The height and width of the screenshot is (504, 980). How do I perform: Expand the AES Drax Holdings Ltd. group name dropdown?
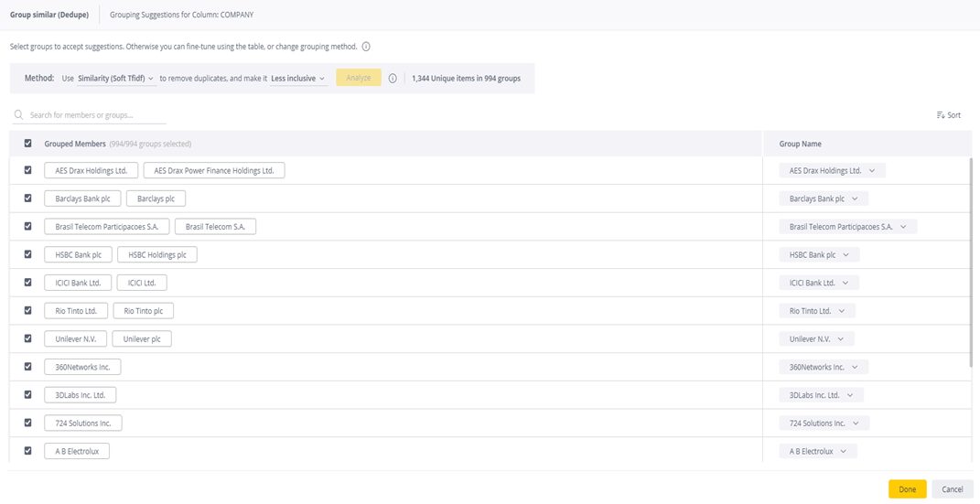[832, 170]
